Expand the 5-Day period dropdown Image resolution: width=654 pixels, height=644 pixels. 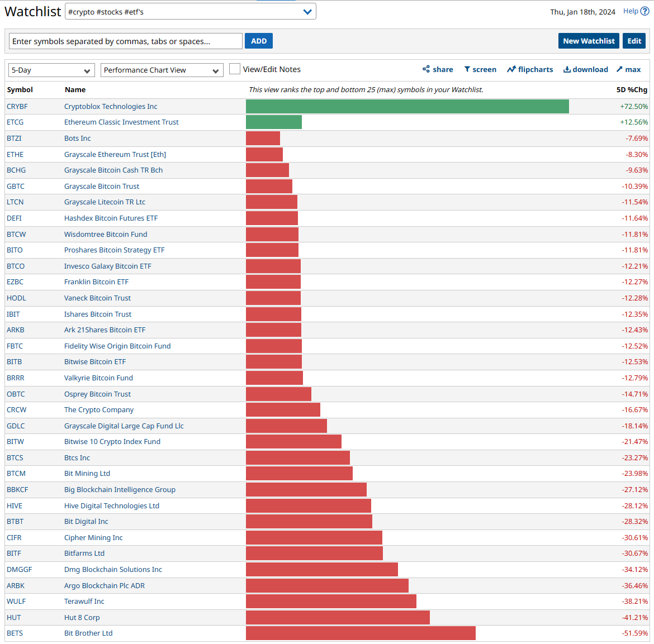click(x=51, y=70)
